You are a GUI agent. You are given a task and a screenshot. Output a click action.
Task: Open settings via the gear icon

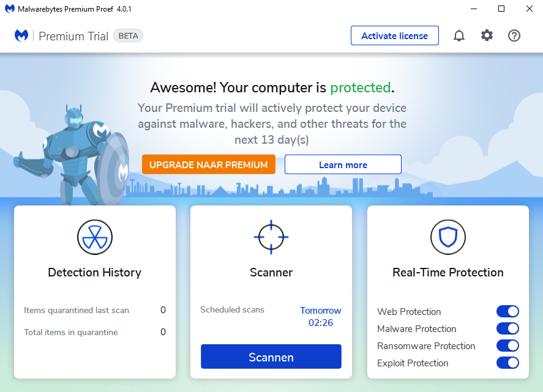click(x=487, y=35)
